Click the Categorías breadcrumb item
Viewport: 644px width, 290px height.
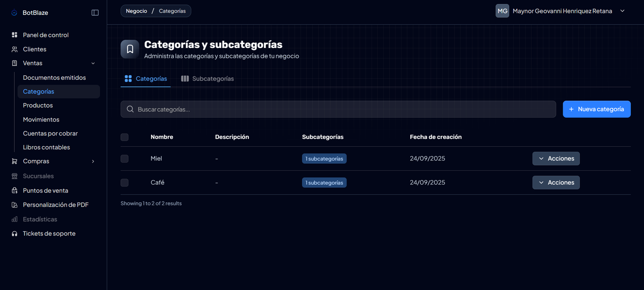coord(172,11)
